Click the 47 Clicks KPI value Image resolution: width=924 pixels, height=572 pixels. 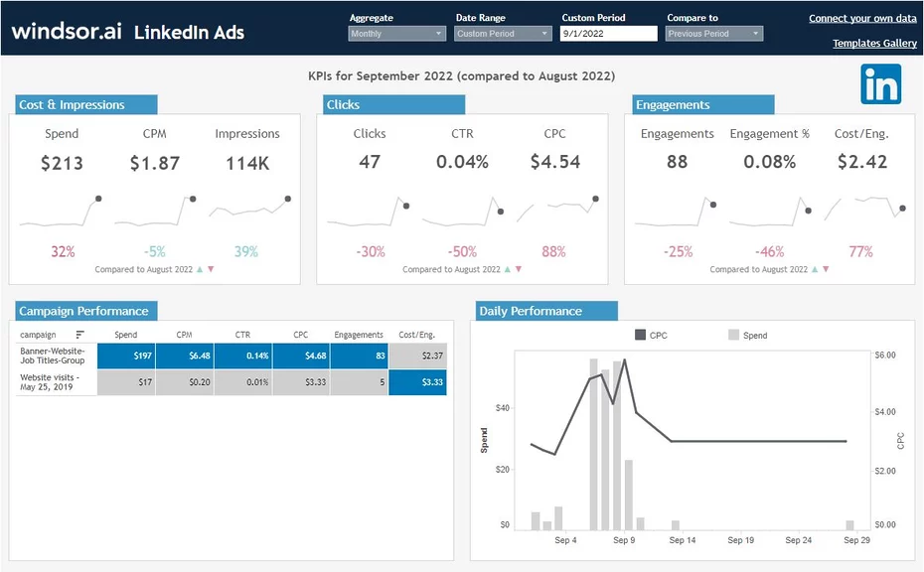(370, 162)
